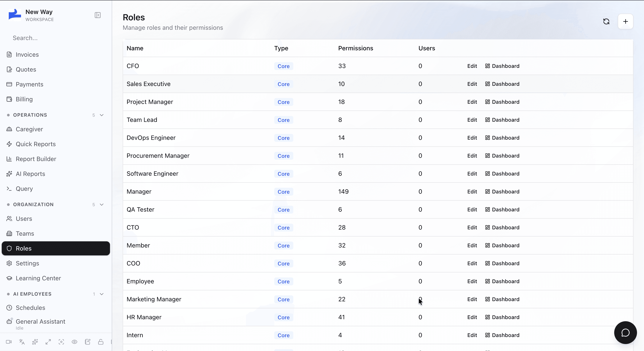Collapse the OPERATIONS section chevron
The width and height of the screenshot is (644, 351).
[x=101, y=115]
